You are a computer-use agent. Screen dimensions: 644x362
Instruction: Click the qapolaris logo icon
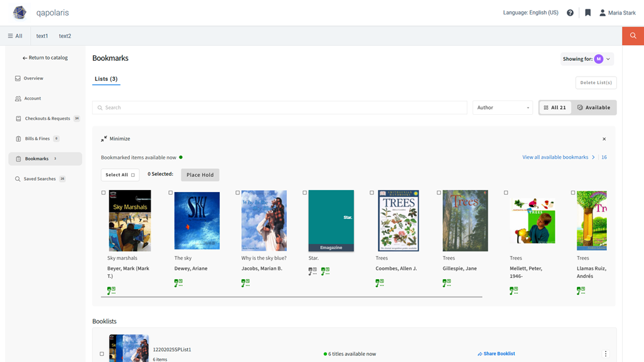[x=19, y=13]
